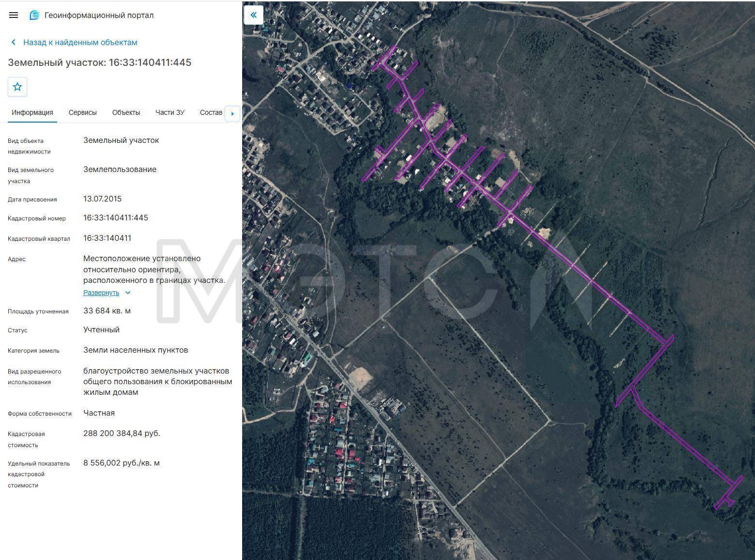Expand address via chevron next to Развернуть
The height and width of the screenshot is (560, 755).
128,293
